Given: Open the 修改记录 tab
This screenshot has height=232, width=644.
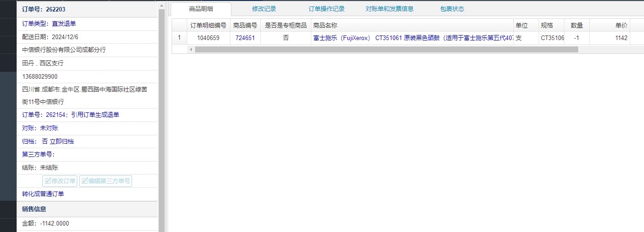Looking at the screenshot, I should click(264, 9).
